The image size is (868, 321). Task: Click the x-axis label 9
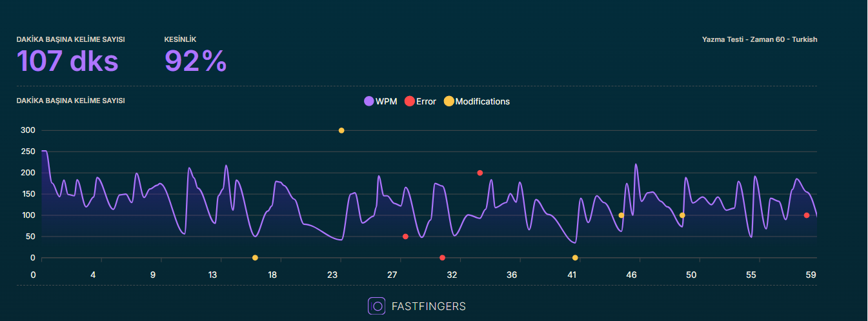(153, 275)
